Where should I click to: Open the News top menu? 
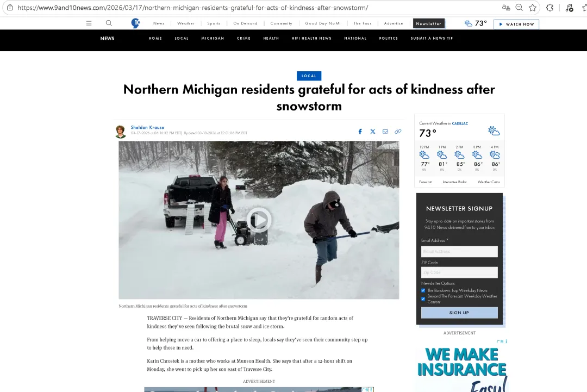click(x=159, y=23)
